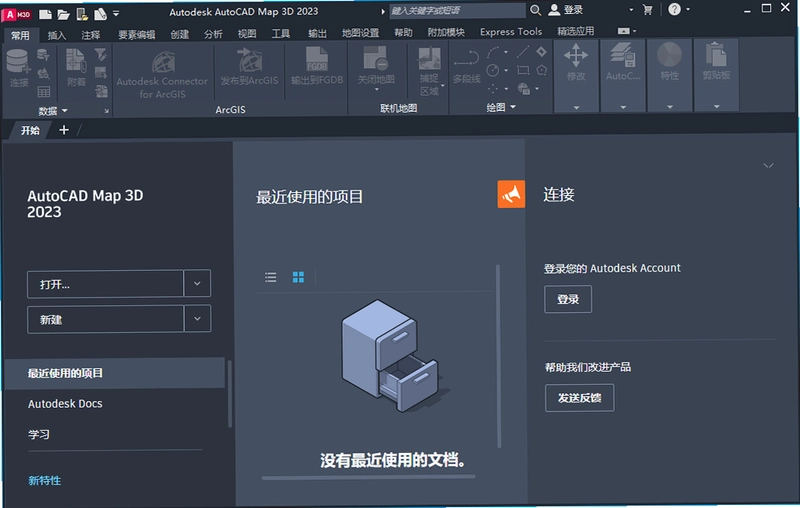Open the 新特性 link
This screenshot has height=508, width=800.
[x=44, y=480]
